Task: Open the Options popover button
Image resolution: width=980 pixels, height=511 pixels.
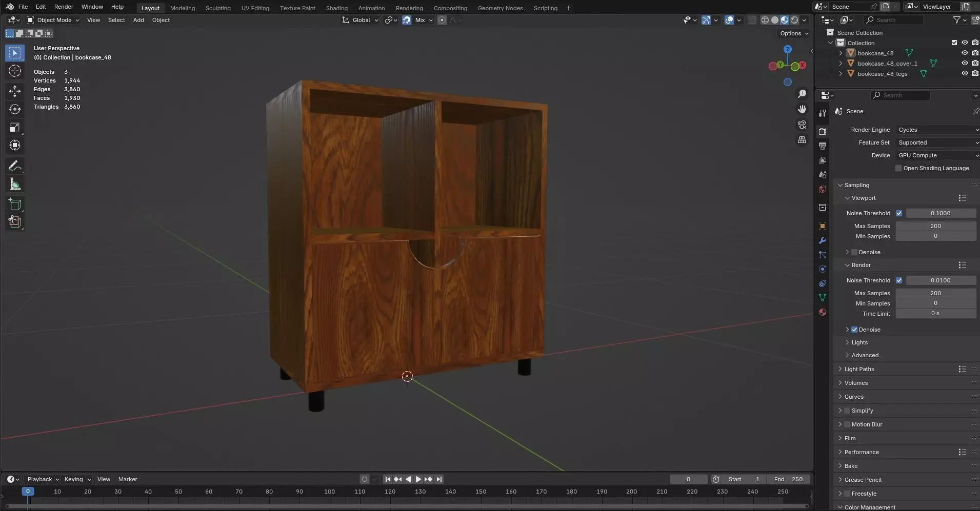Action: point(794,33)
